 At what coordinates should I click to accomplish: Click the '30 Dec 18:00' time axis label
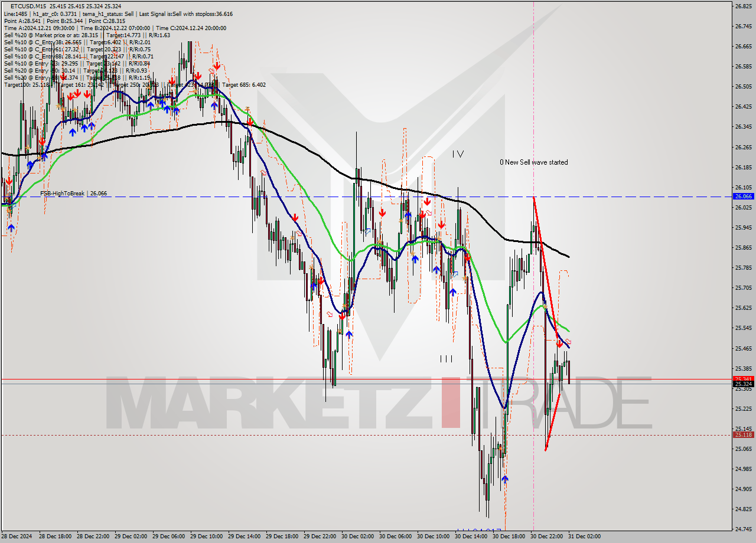[x=509, y=537]
